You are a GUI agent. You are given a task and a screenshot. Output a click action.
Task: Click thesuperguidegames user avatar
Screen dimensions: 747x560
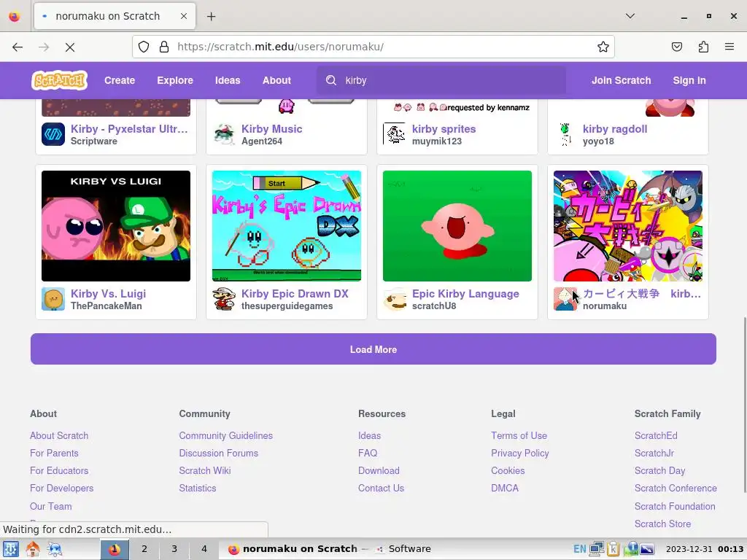(224, 299)
